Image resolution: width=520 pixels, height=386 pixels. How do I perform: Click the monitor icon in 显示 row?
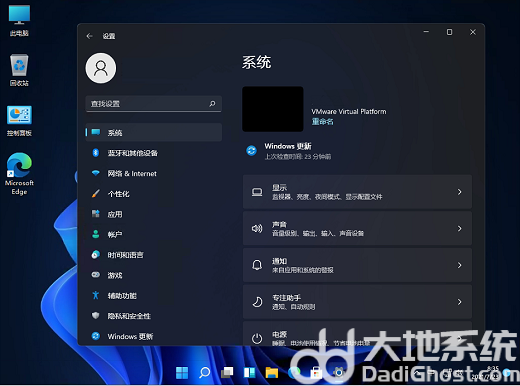pos(257,192)
